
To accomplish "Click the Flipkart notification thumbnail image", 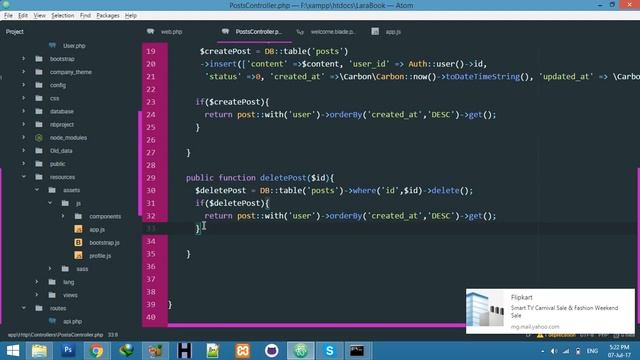I will [485, 309].
